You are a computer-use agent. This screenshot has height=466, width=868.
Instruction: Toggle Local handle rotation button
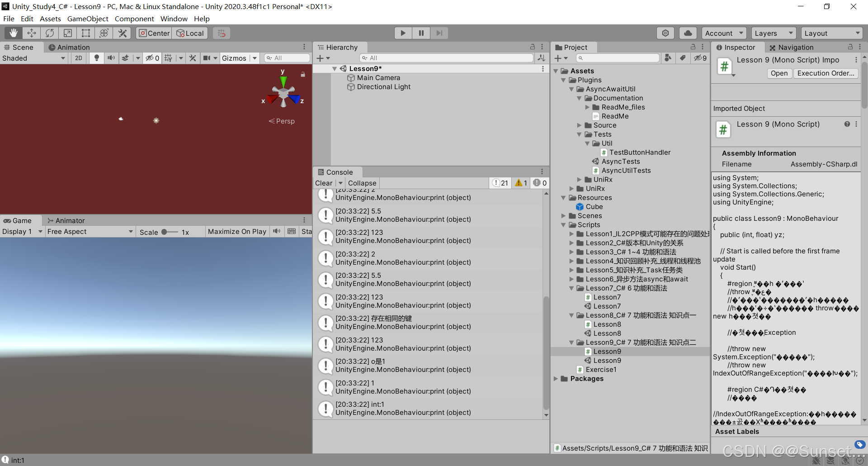[x=190, y=33]
